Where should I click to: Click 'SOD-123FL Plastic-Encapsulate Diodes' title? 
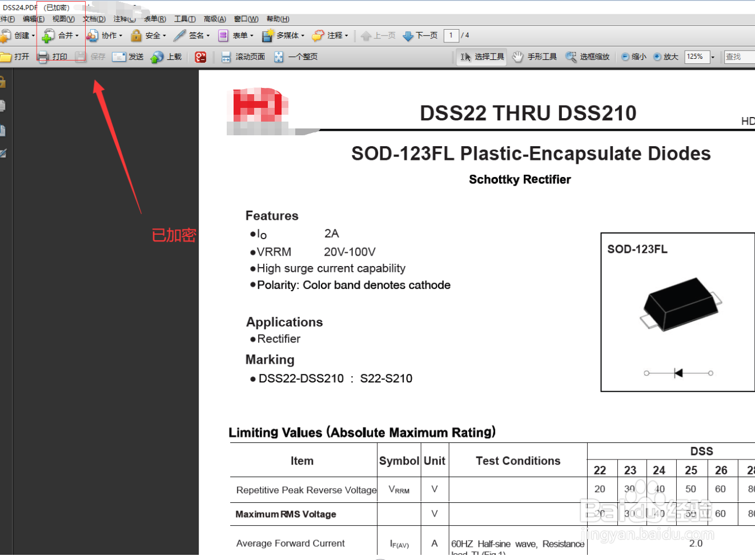(531, 154)
